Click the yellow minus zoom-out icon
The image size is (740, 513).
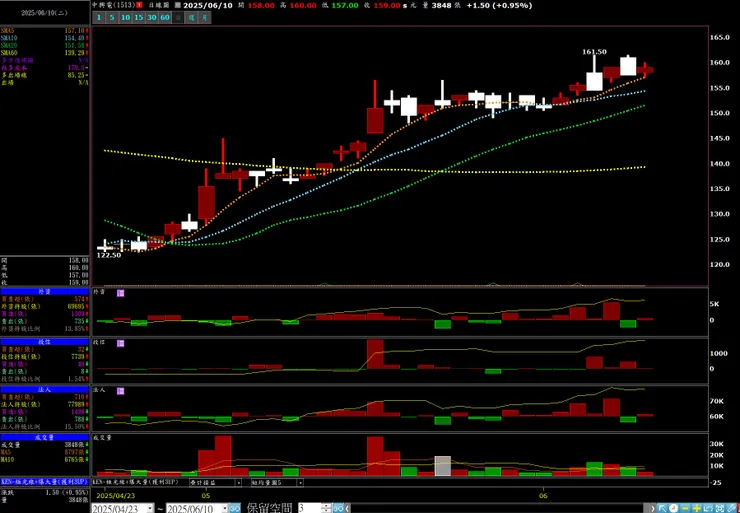coord(685,508)
